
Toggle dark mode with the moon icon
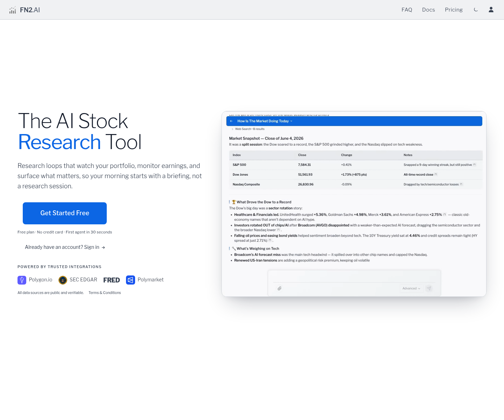pyautogui.click(x=476, y=10)
